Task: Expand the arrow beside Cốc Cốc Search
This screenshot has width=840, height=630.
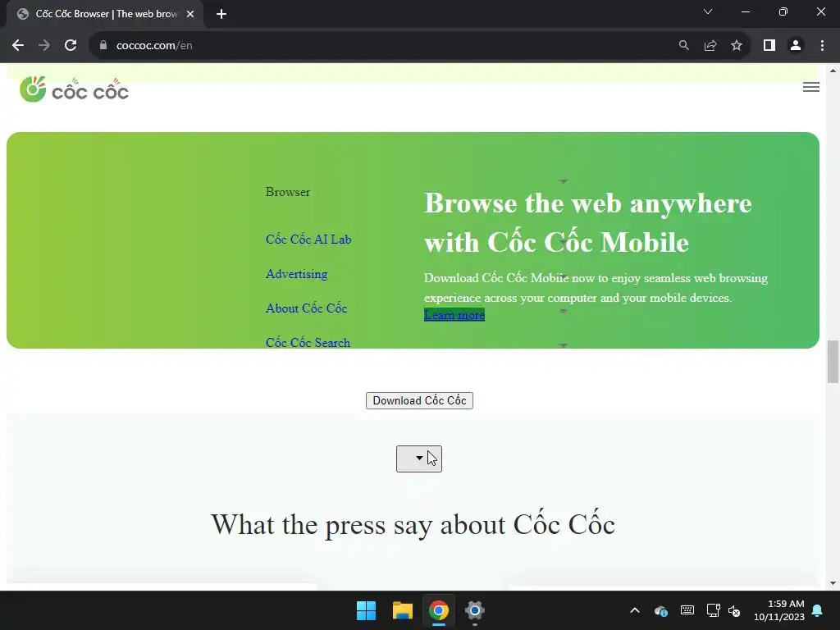Action: click(x=563, y=345)
